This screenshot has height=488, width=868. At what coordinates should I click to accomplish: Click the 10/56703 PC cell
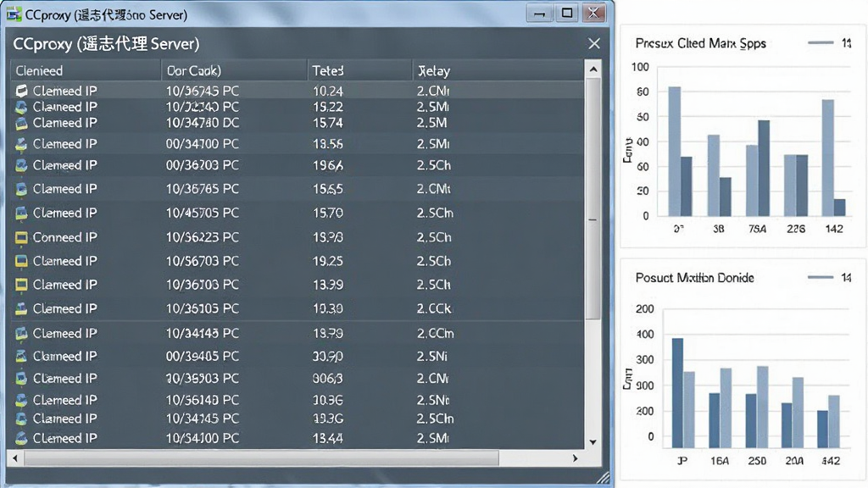click(203, 261)
